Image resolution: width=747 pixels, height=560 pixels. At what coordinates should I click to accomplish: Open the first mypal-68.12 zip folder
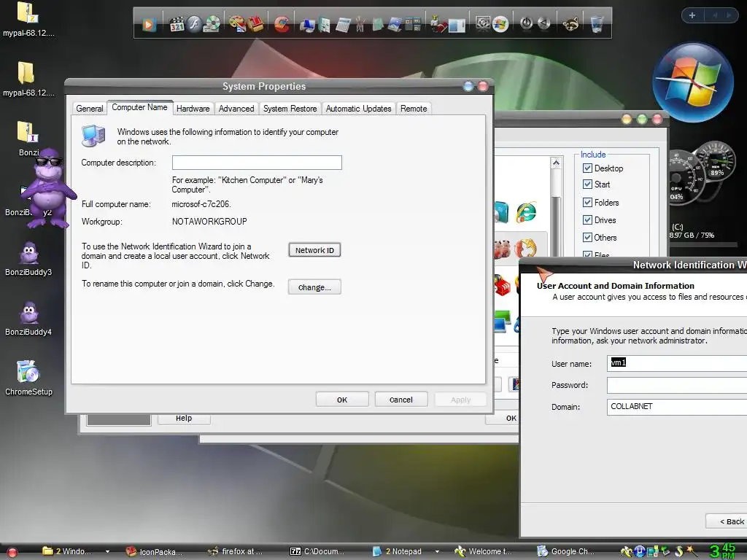point(28,20)
